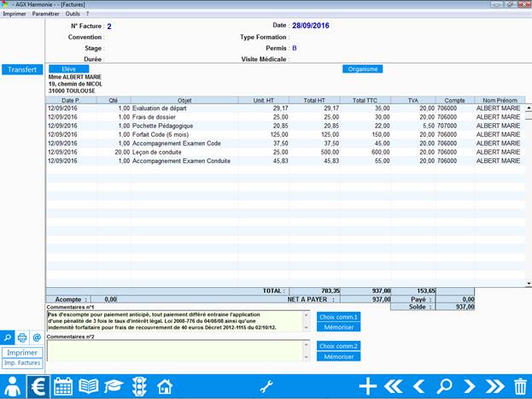
Task: Click Mémoriser under Choix comm.2
Action: point(339,357)
